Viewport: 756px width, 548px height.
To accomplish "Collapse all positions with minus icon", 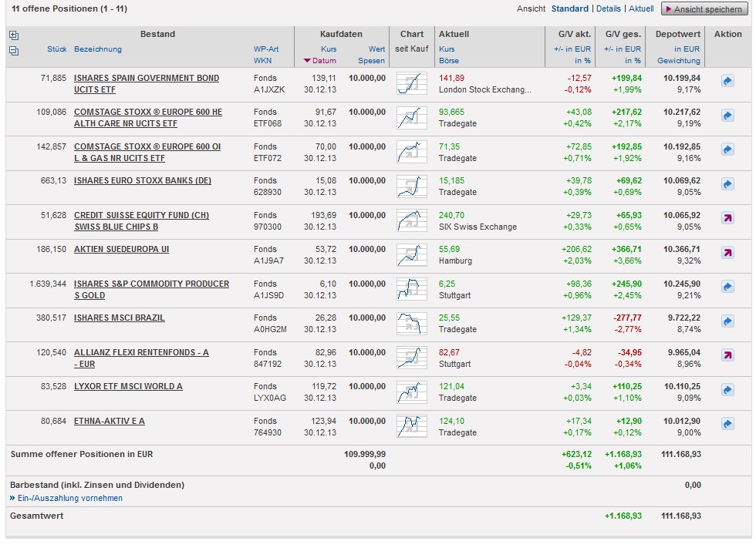I will pyautogui.click(x=13, y=51).
